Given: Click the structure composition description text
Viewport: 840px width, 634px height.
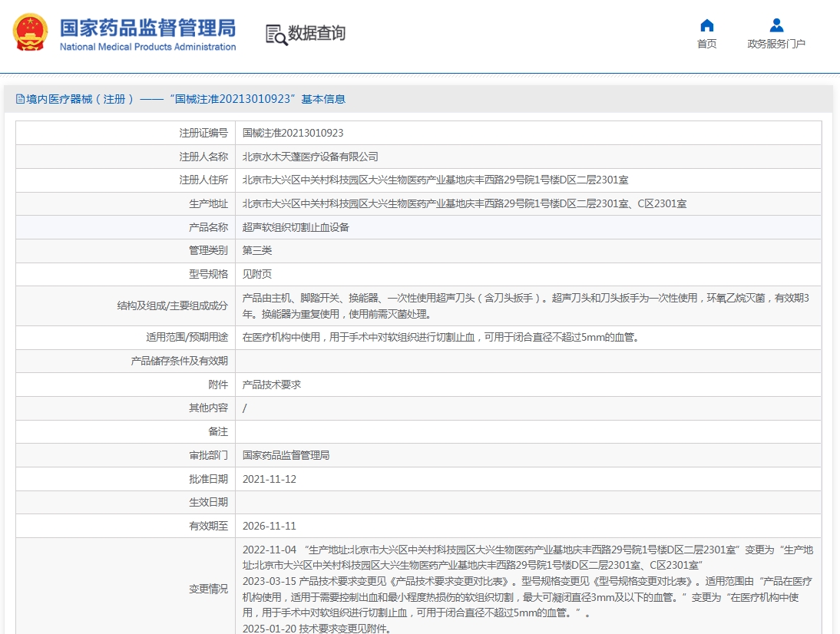Looking at the screenshot, I should coord(525,305).
